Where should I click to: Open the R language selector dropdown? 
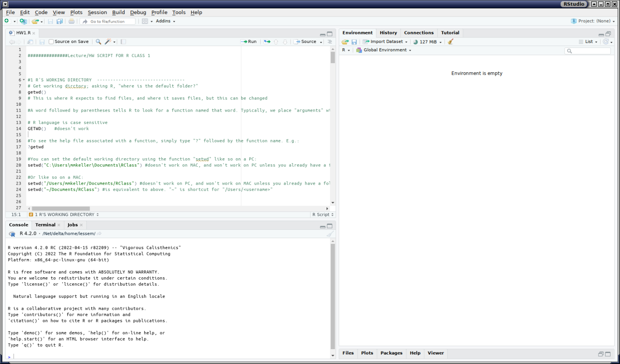[x=346, y=50]
